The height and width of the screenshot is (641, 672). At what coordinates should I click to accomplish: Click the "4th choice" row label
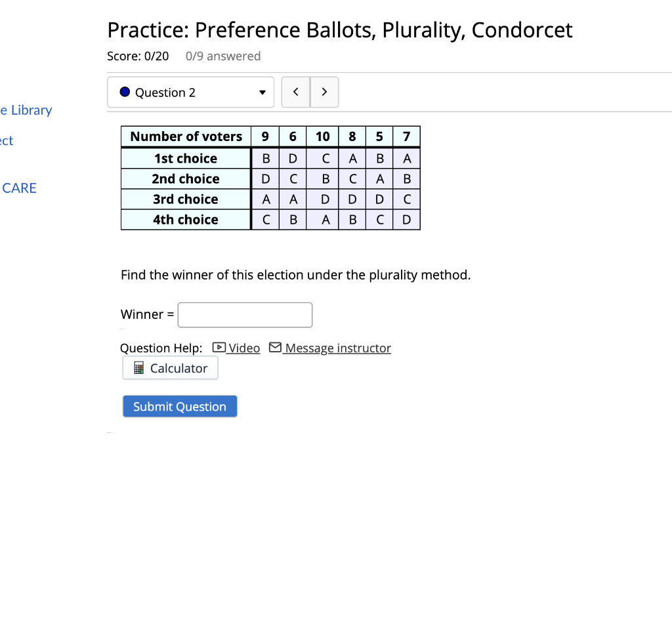click(x=186, y=220)
